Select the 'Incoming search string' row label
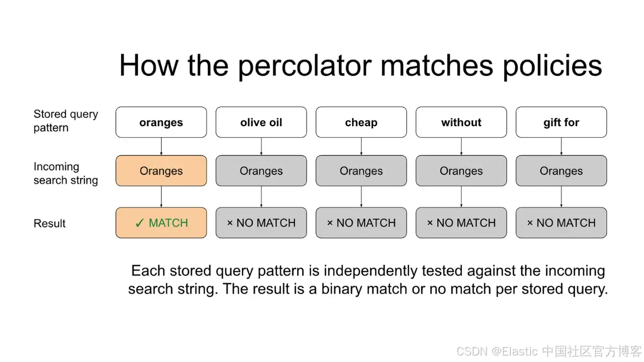The width and height of the screenshot is (644, 362). (x=66, y=173)
